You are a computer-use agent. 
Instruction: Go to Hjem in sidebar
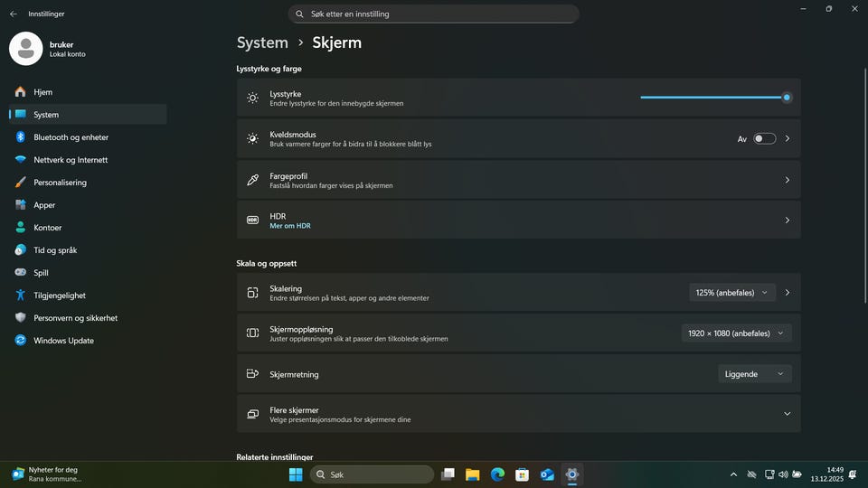coord(43,92)
